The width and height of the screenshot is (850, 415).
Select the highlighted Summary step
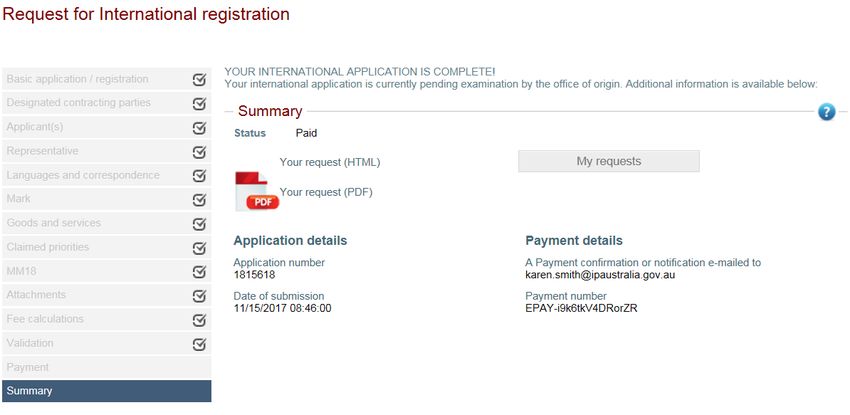coord(107,391)
